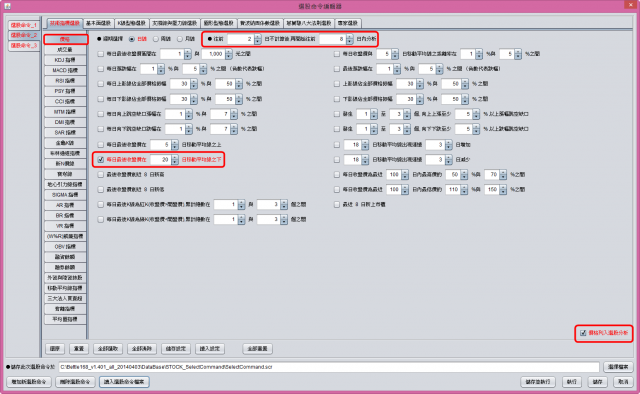Click the 5-day spinner in 日移動平均線之上 row
640x394 pixels.
(x=164, y=145)
